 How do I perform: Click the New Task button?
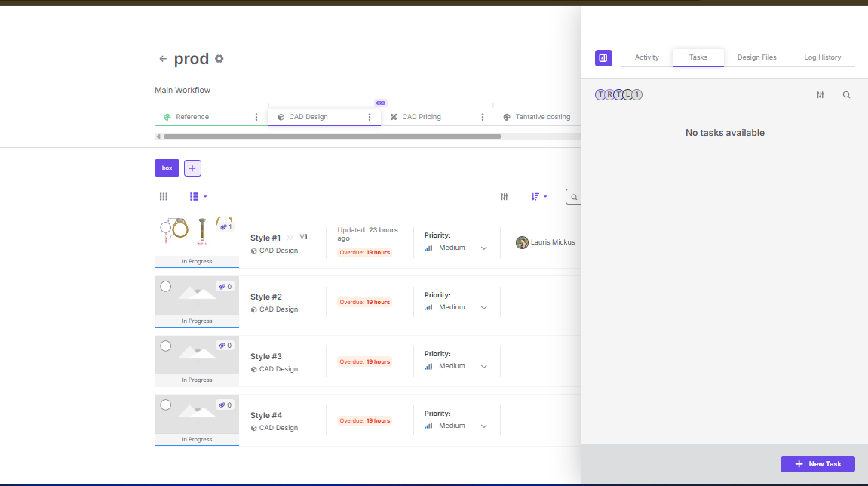(817, 464)
